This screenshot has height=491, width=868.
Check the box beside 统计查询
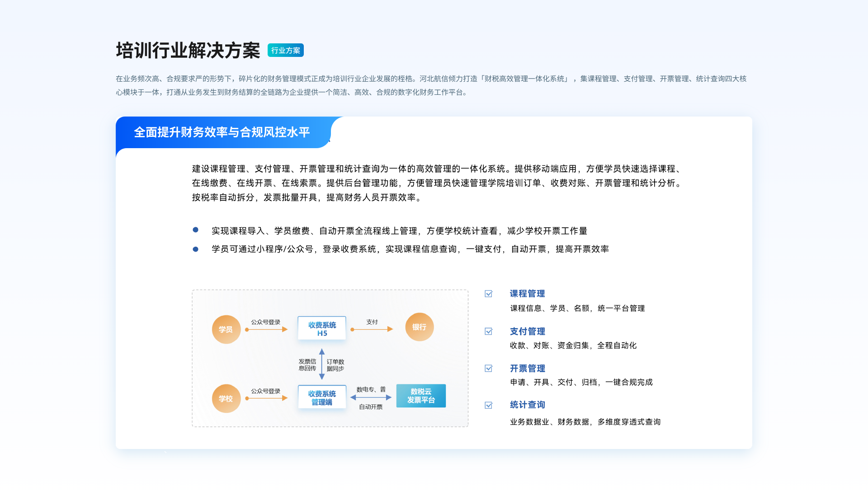tap(489, 405)
